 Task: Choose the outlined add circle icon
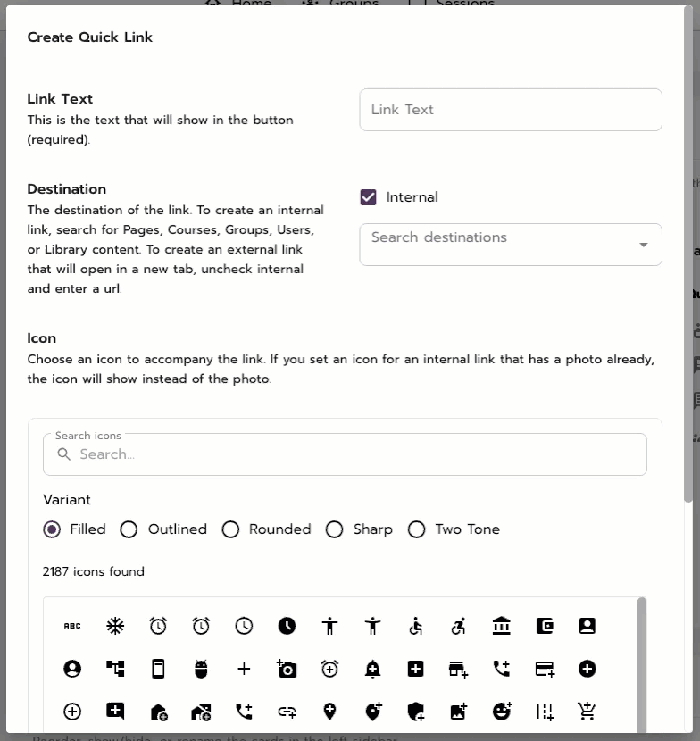click(x=72, y=712)
